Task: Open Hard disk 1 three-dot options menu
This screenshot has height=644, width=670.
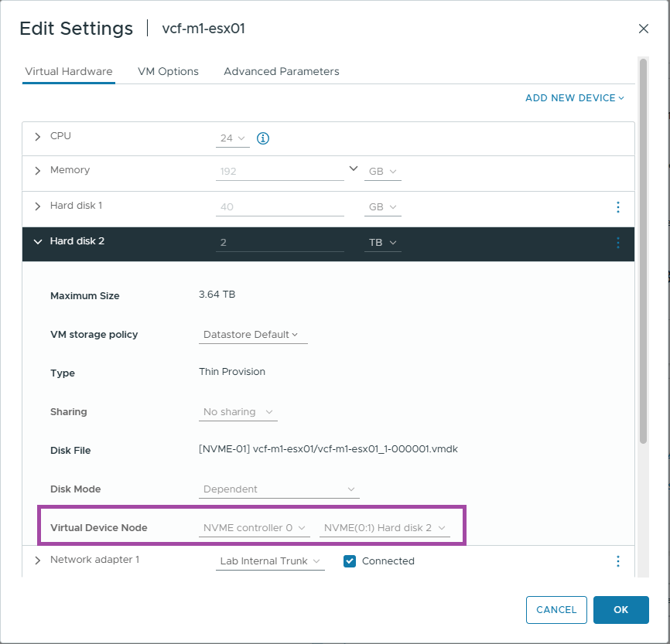Action: (617, 207)
